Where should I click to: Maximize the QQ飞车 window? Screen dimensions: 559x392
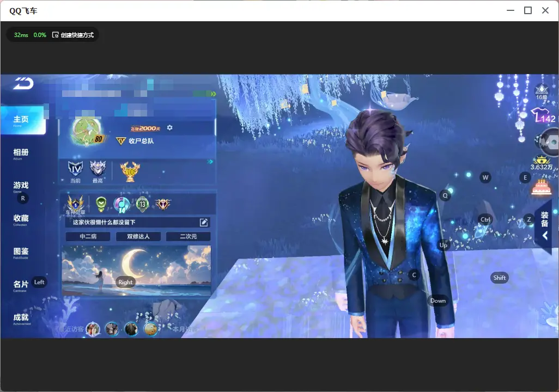pos(528,11)
